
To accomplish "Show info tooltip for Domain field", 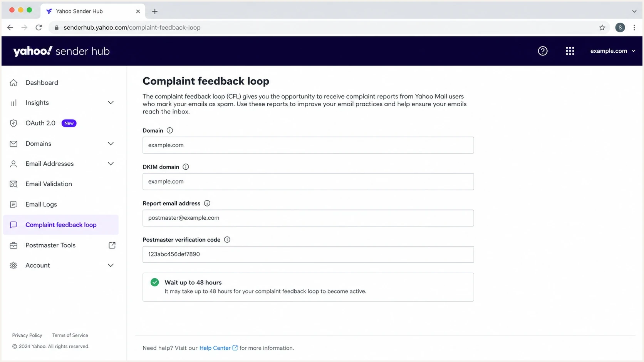I will pos(170,130).
